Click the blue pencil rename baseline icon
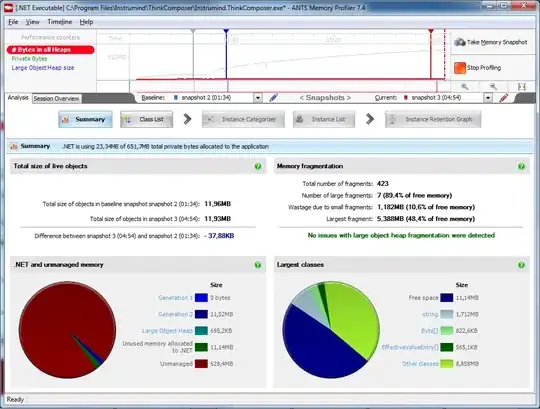Image resolution: width=540 pixels, height=409 pixels. coord(274,98)
